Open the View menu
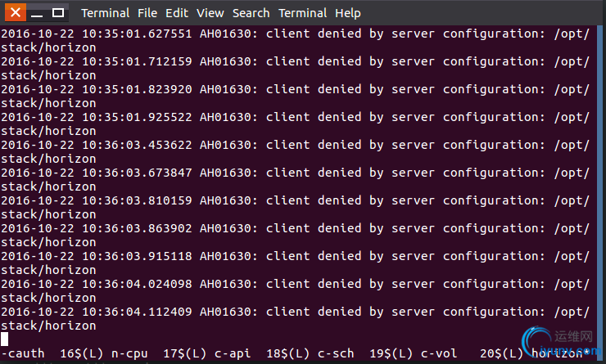Image resolution: width=606 pixels, height=364 pixels. (x=210, y=13)
